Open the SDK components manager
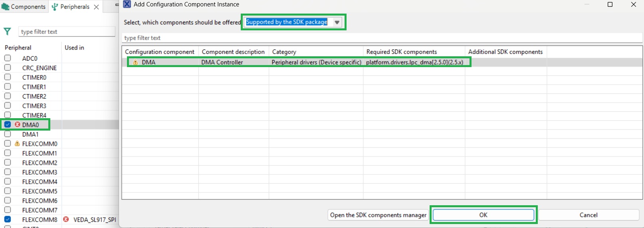644x228 pixels. [x=378, y=215]
